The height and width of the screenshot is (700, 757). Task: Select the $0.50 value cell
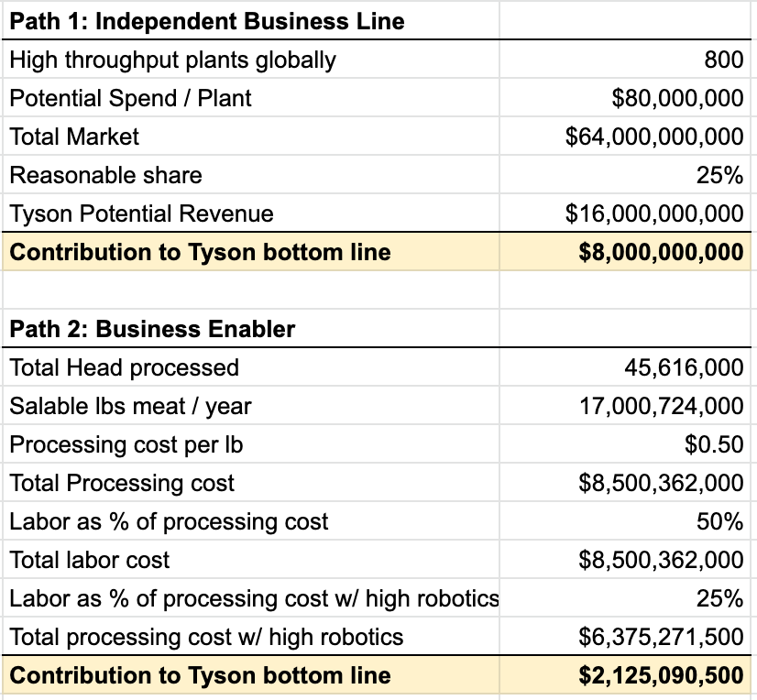pos(625,444)
